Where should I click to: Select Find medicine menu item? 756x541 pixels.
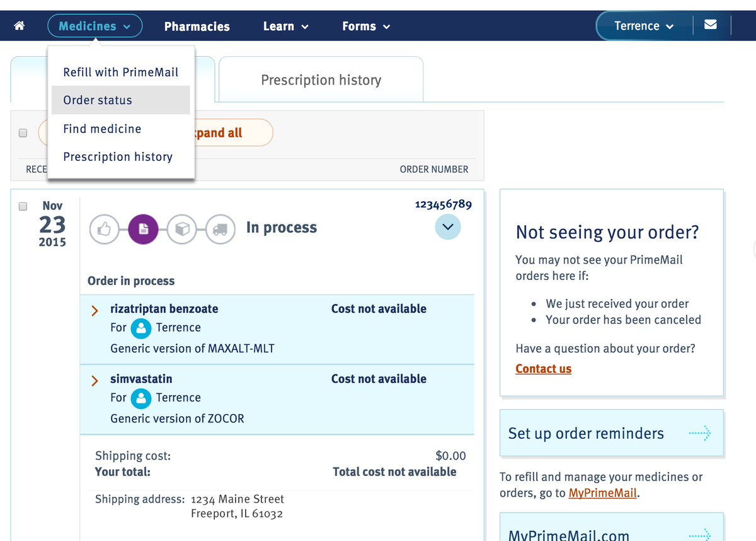click(x=121, y=129)
